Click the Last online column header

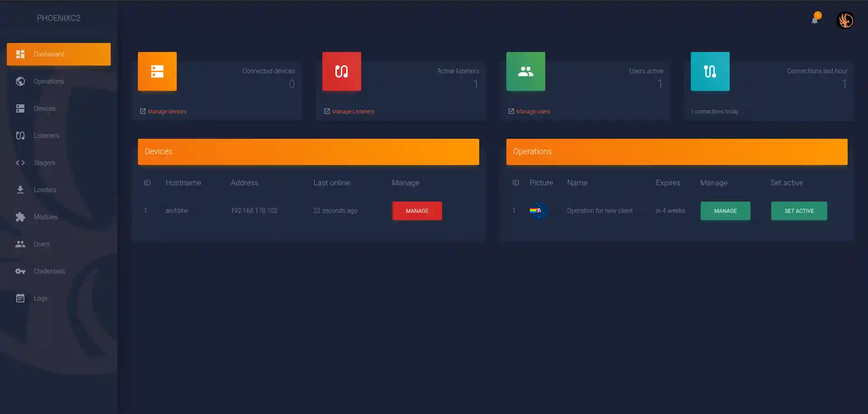point(331,183)
